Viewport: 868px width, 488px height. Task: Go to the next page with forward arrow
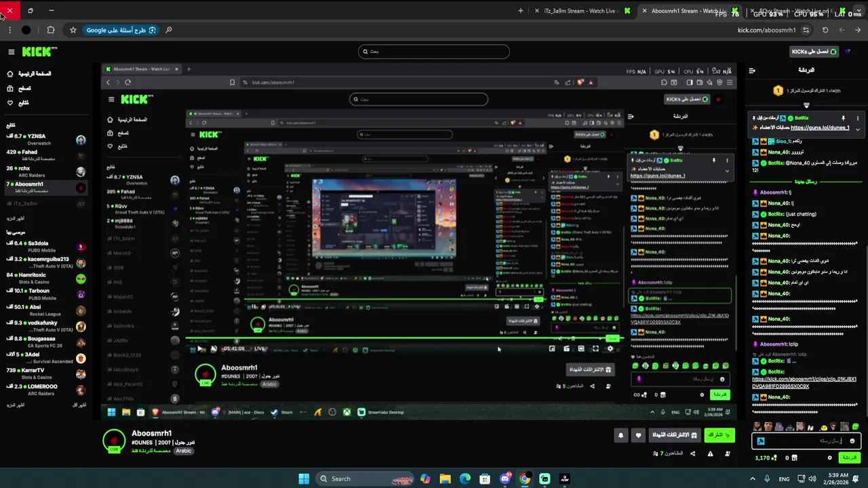click(842, 30)
